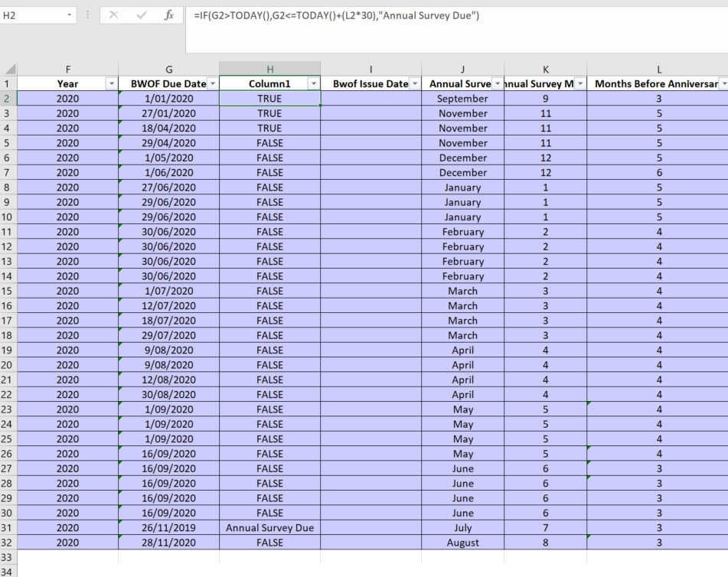The image size is (728, 577).
Task: Click the Enter checkmark icon in formula bar
Action: pos(142,15)
